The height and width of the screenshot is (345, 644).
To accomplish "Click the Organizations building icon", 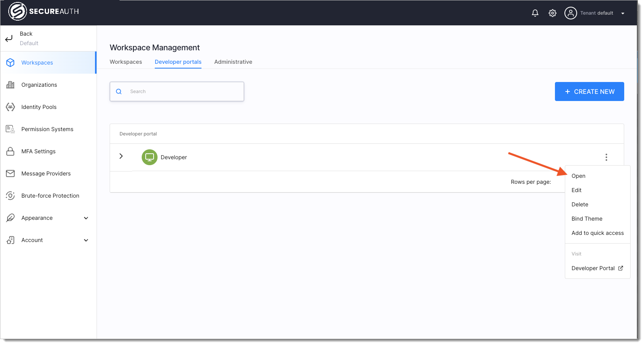I will pyautogui.click(x=10, y=85).
